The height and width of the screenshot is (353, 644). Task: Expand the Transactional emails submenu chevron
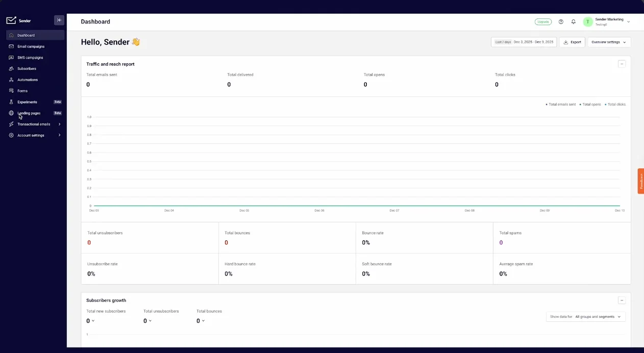point(59,124)
